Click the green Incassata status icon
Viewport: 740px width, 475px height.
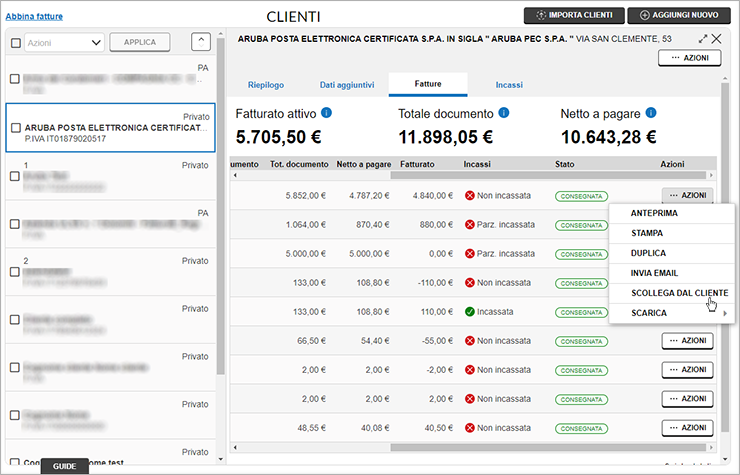(x=470, y=312)
